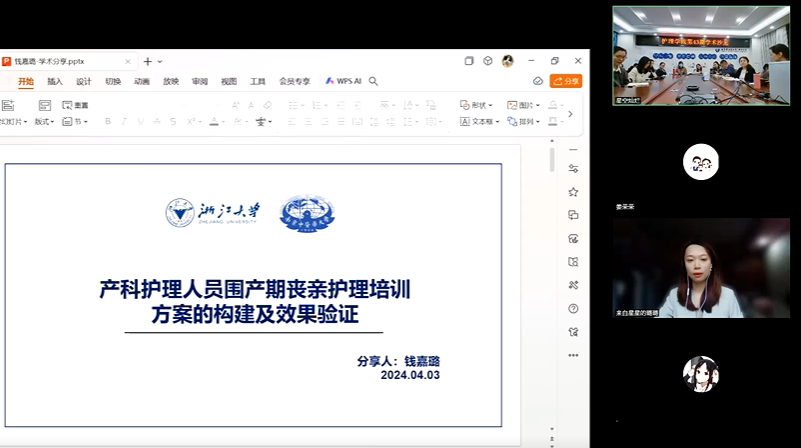801x448 pixels.
Task: Open the 版式 layout dropdown
Action: (44, 122)
